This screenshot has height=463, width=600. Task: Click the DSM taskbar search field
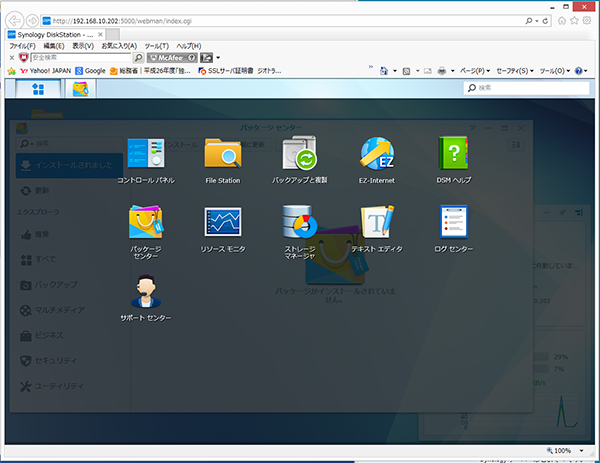[527, 88]
